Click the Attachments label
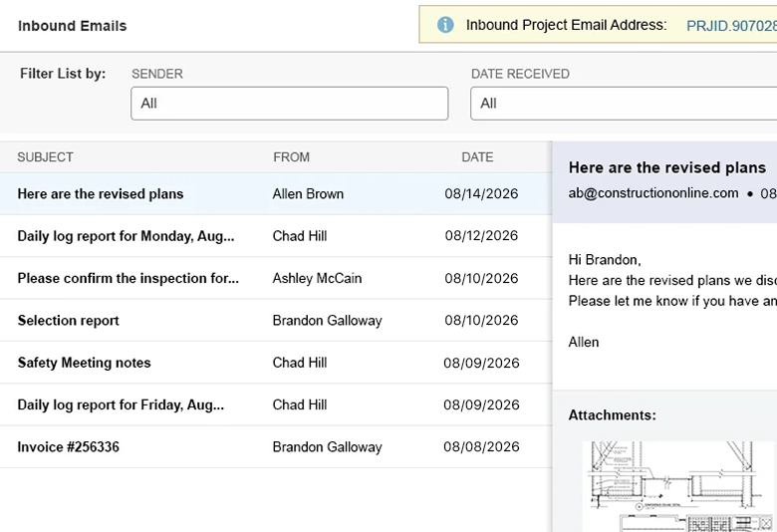777x532 pixels. (x=612, y=415)
